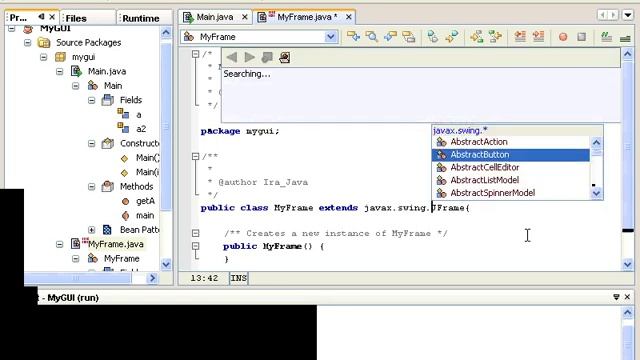Screen dimensions: 640x360
Task: Click the INS insert mode indicator
Action: click(x=238, y=278)
